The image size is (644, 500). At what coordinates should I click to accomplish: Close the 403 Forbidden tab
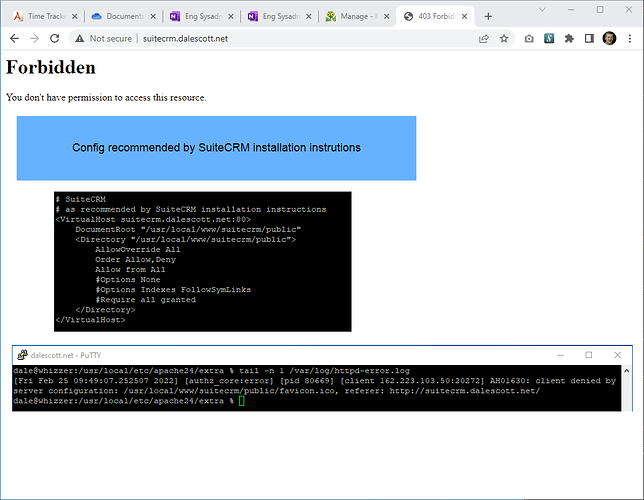(465, 16)
